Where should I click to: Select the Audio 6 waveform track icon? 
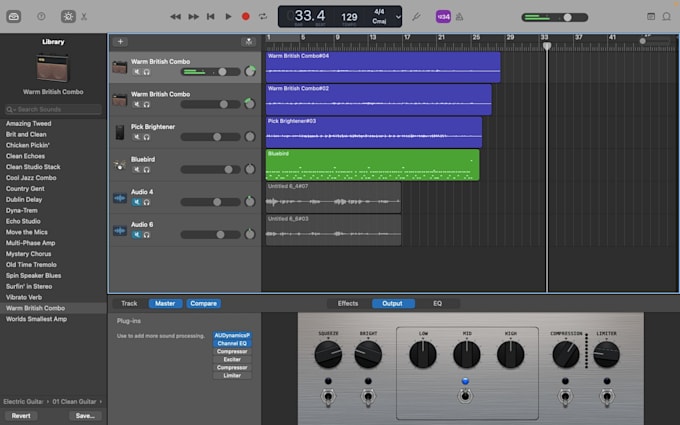point(120,231)
